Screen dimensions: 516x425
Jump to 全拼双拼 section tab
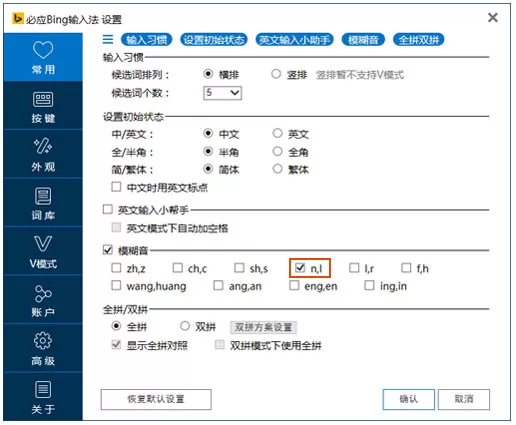click(x=419, y=40)
